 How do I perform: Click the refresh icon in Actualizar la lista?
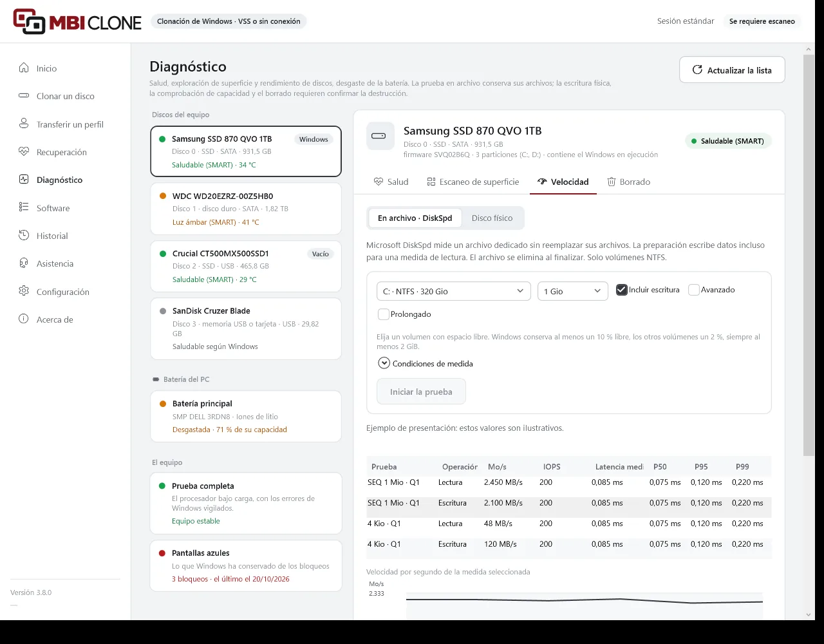(697, 70)
